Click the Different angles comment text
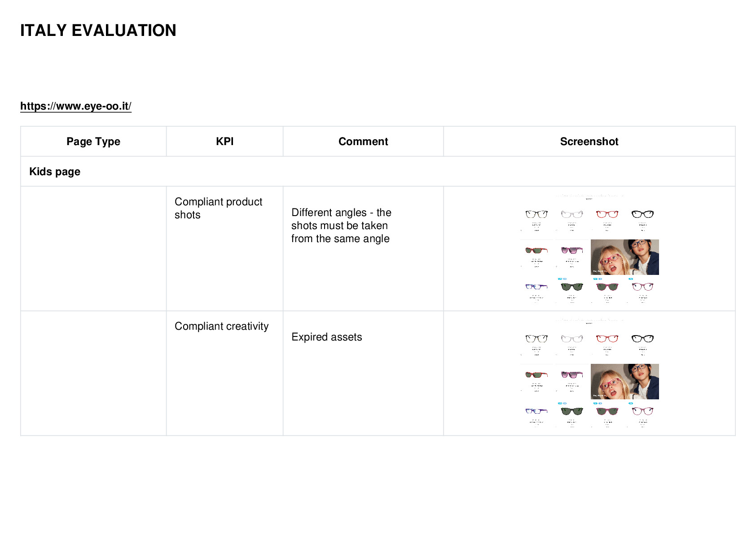 341,225
